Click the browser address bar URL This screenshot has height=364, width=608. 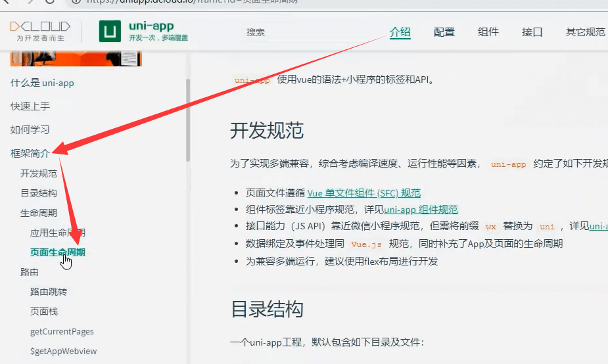(192, 1)
